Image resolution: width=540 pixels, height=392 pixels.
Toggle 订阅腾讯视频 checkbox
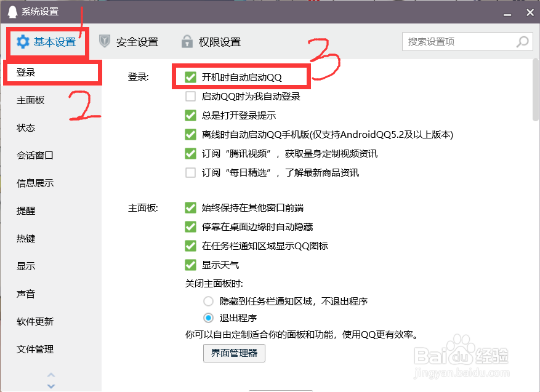click(x=190, y=153)
